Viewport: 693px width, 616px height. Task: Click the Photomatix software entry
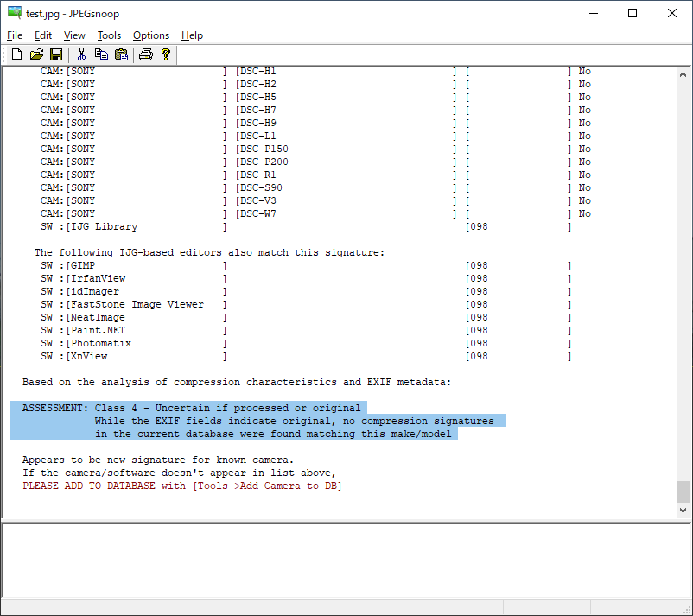306,343
